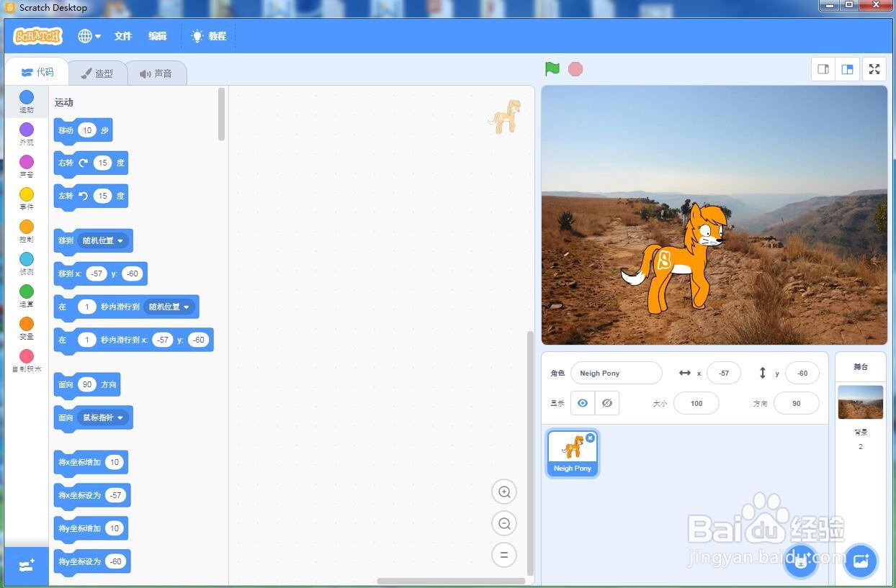Select the stage backdrop thumbnail
Screen dimensions: 896x588
(x=860, y=402)
